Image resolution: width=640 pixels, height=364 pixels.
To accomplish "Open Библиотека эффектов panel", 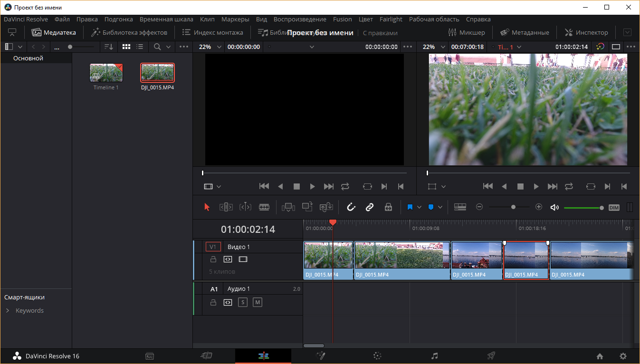I will (x=129, y=32).
